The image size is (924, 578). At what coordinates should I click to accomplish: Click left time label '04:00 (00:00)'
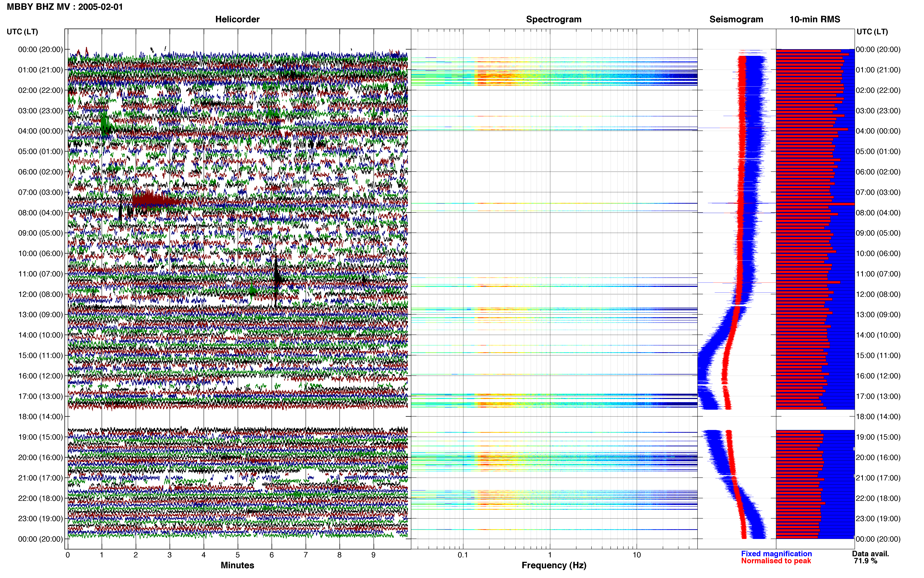coord(41,131)
